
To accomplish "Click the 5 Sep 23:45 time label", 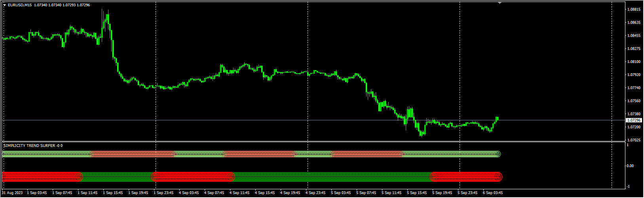I will (467, 193).
